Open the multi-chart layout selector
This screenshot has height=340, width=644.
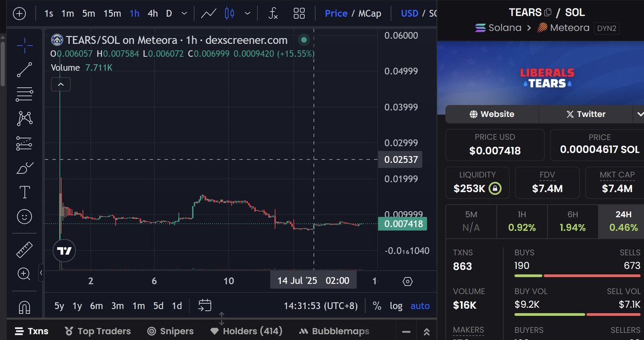point(299,13)
